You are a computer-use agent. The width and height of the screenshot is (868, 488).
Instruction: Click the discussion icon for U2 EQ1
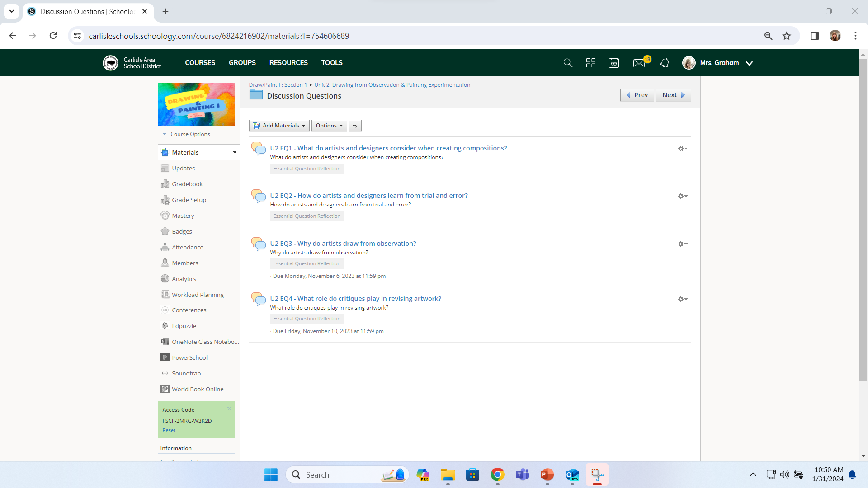tap(259, 149)
